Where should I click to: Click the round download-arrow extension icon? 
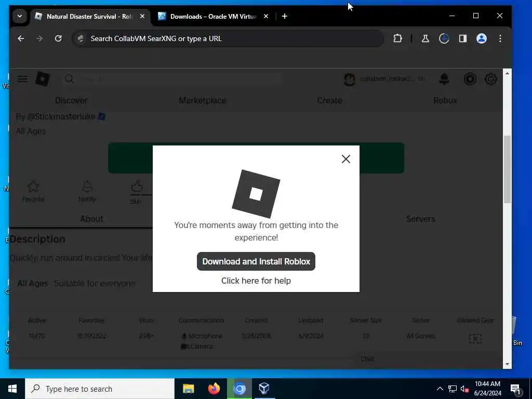(444, 38)
